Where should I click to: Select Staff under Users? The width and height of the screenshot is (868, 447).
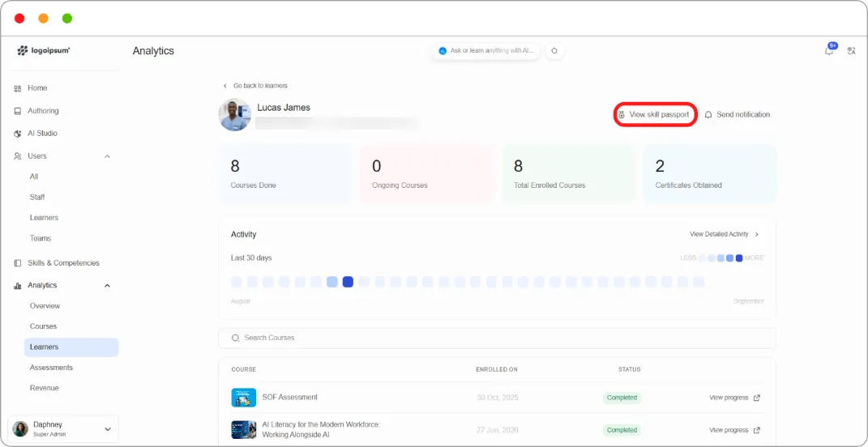(37, 197)
